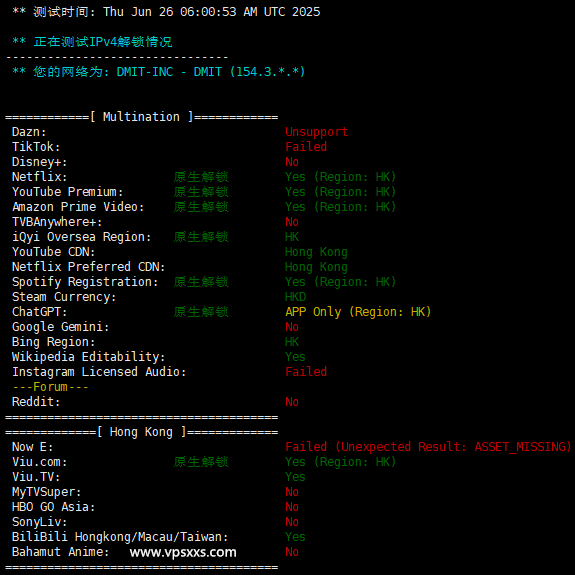Click the 'HK' value for iQyi Oversea Region
This screenshot has height=575, width=575.
coord(292,237)
